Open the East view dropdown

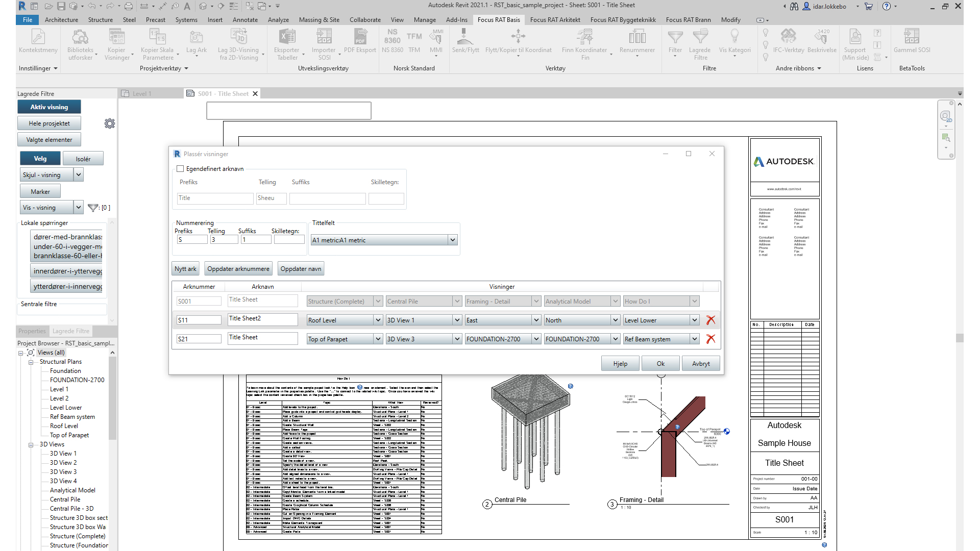pos(536,320)
